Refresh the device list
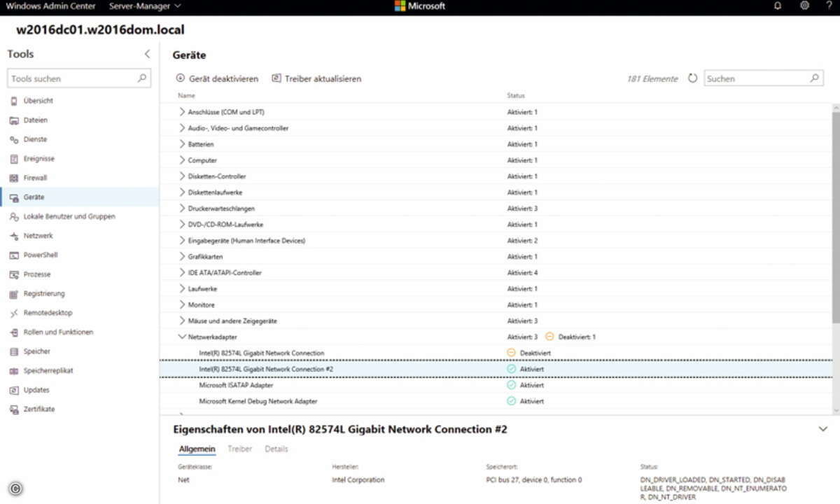840x504 pixels. click(692, 79)
